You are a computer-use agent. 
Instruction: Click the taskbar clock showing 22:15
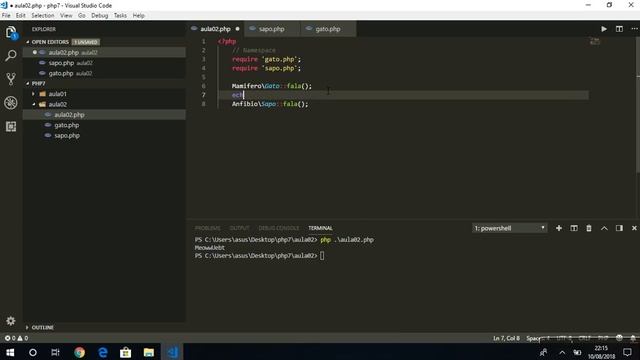pos(601,352)
